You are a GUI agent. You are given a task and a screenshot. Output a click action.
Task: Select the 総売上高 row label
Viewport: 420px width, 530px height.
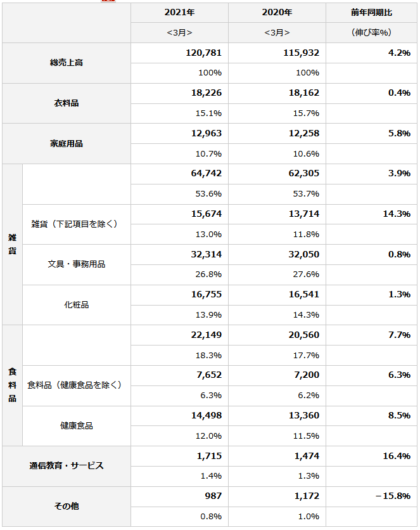click(x=67, y=63)
